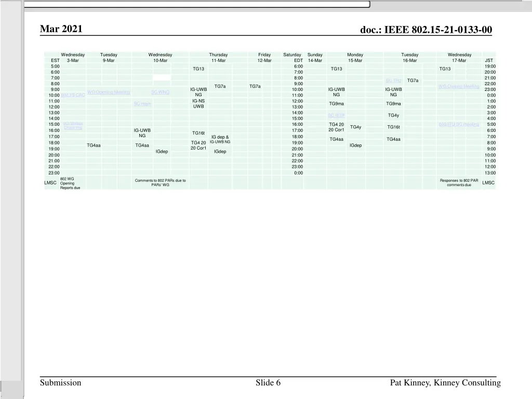Click the Pat Kinney, Kinney Consulting footer
This screenshot has height=399, width=532.
tap(445, 383)
